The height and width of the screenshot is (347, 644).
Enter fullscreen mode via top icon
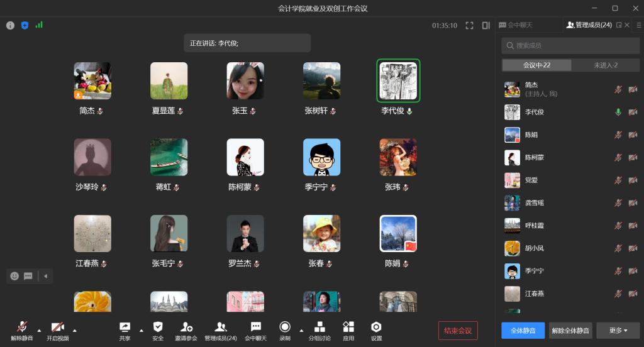pos(469,26)
